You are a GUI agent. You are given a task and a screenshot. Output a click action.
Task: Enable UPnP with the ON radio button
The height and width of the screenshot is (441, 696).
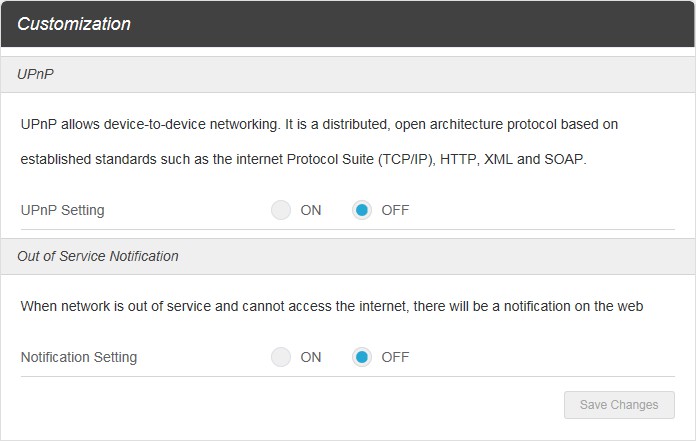pyautogui.click(x=281, y=210)
